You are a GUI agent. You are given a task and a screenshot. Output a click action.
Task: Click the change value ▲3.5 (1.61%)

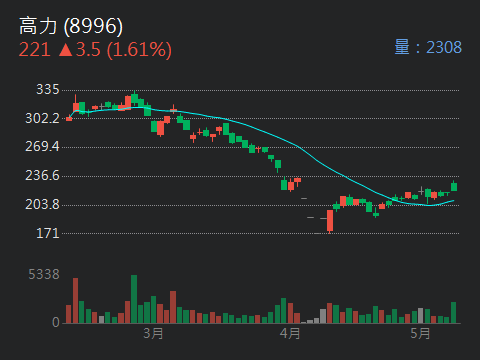click(x=115, y=50)
